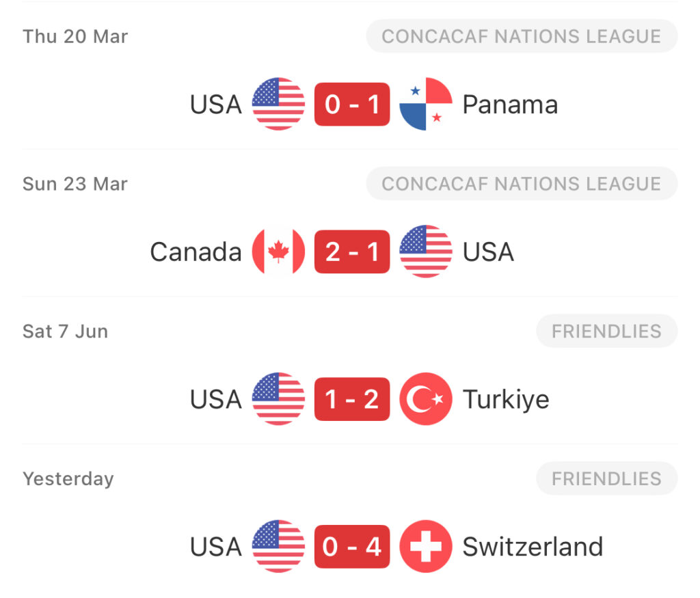Viewport: 700px width, 598px height.
Task: Click the Canada flag icon
Action: [278, 252]
